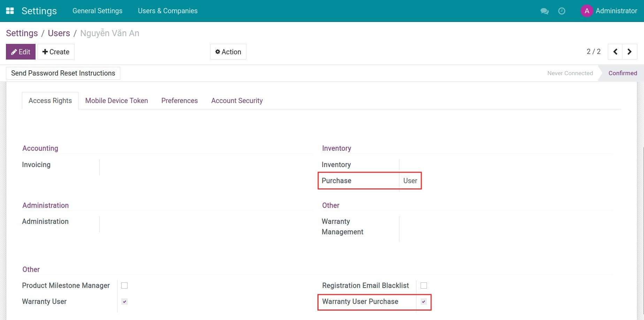Go back to the Users breadcrumb
This screenshot has width=644, height=320.
pyautogui.click(x=59, y=33)
